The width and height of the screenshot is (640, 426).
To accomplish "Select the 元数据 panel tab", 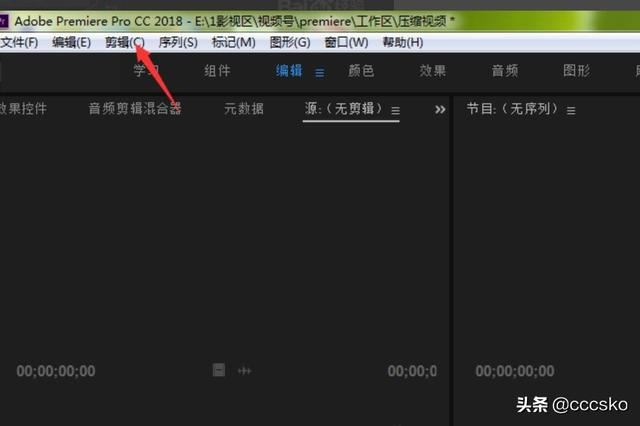I will pos(244,109).
